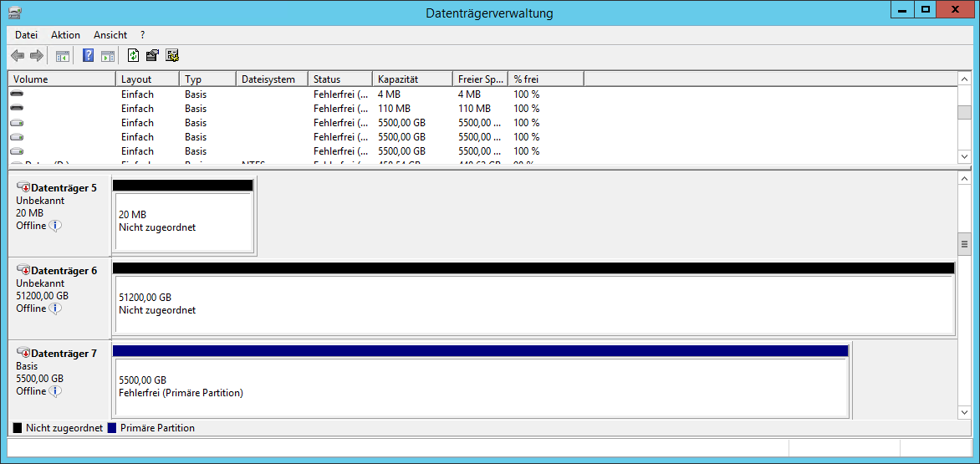Viewport: 980px width, 464px height.
Task: Click the Forward arrow in the toolbar
Action: tap(36, 56)
